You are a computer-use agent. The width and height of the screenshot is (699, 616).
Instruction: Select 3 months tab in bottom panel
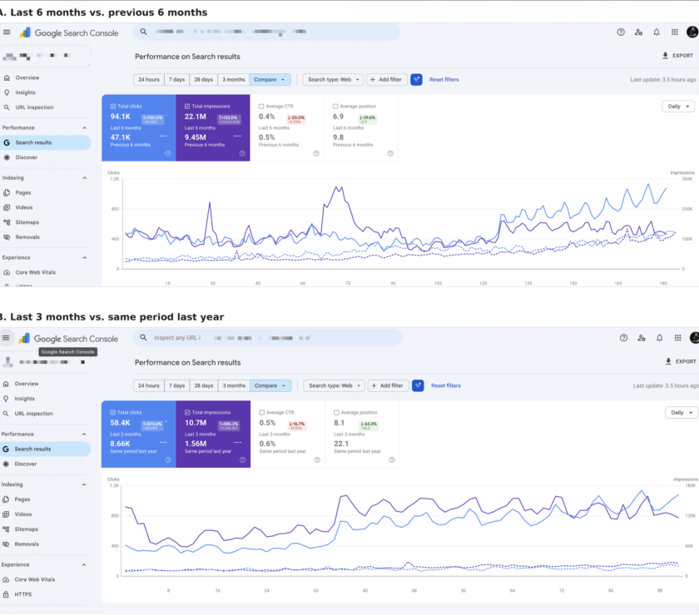coord(234,385)
